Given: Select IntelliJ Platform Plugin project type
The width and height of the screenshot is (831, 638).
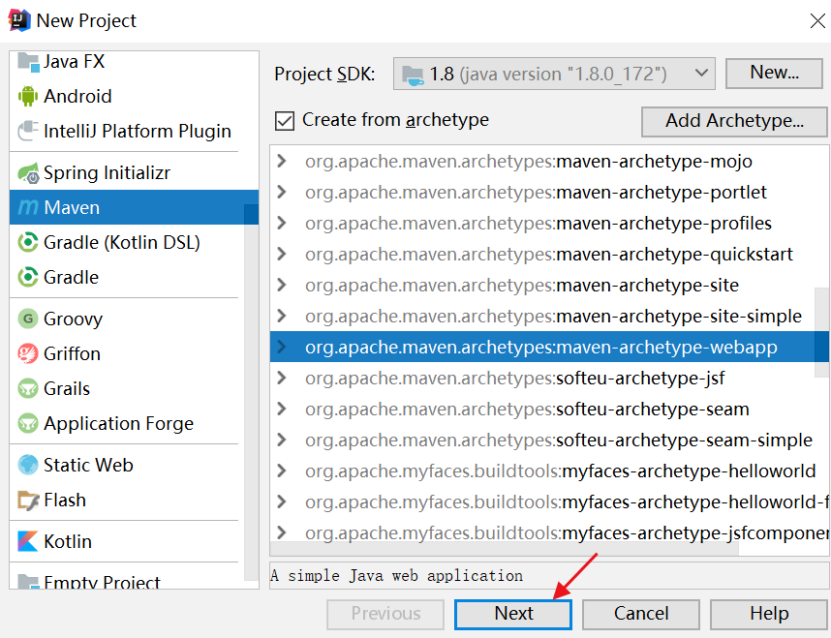Looking at the screenshot, I should (127, 131).
